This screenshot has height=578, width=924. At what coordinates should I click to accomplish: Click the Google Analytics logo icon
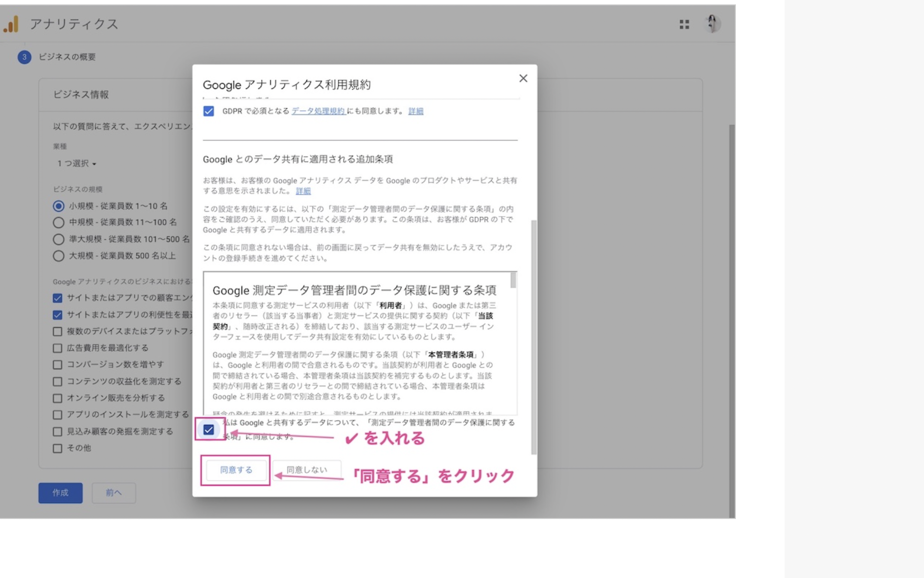coord(11,24)
